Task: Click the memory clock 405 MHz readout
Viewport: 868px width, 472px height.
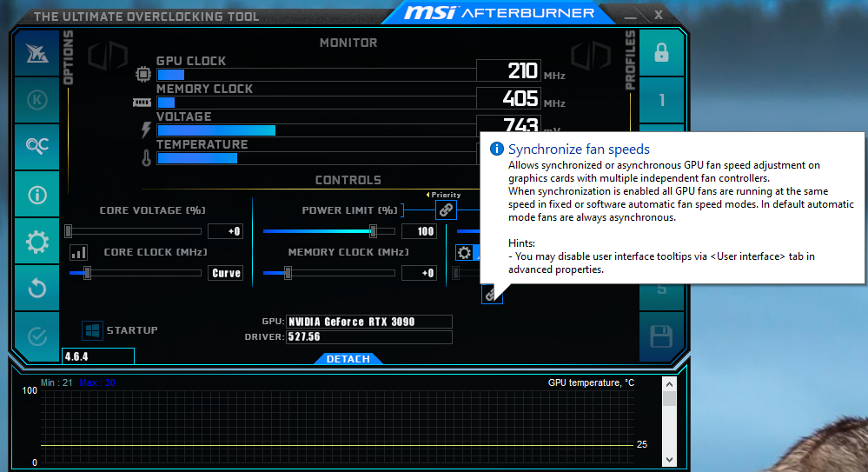Action: 509,98
